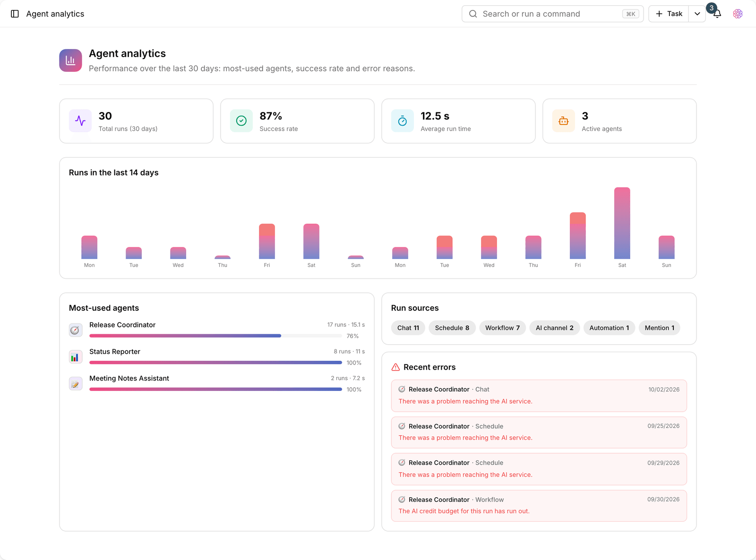The image size is (756, 560).
Task: Click the Active agents robot icon
Action: (x=564, y=121)
